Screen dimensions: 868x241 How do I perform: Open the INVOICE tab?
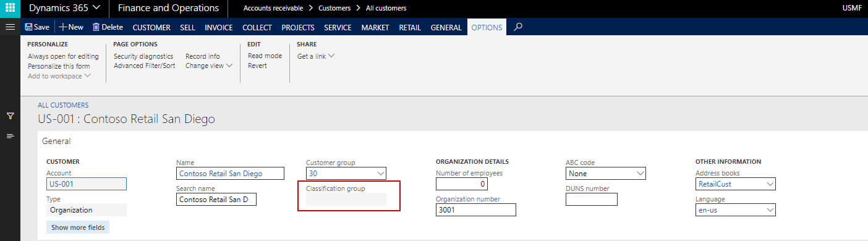point(219,27)
